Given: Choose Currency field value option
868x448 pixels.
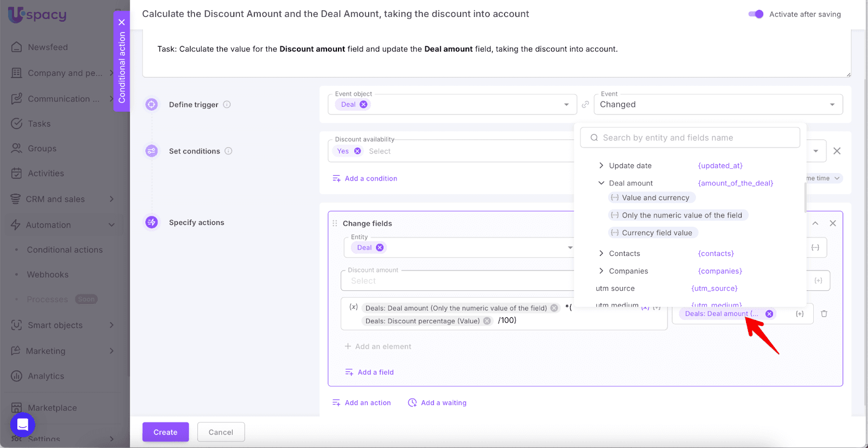Looking at the screenshot, I should click(656, 233).
